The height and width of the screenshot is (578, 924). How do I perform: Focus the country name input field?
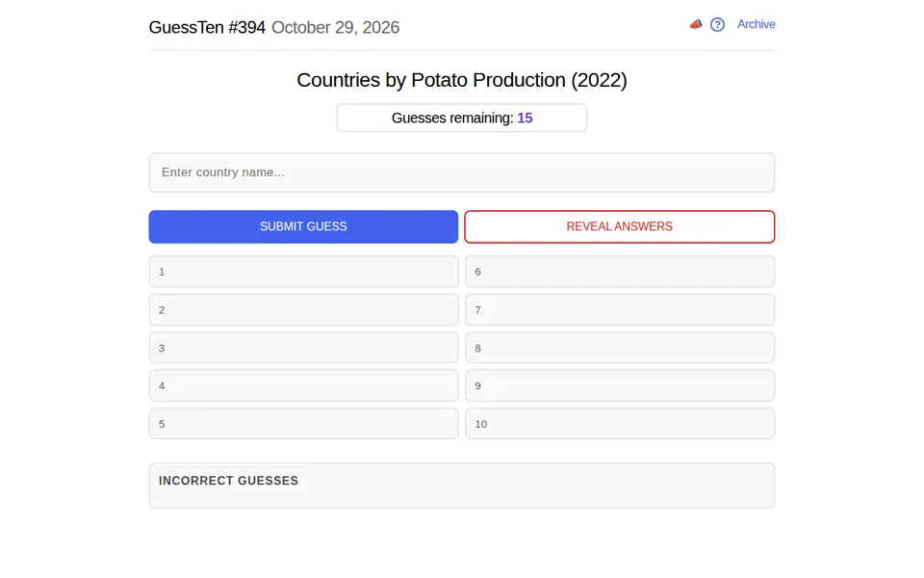point(461,172)
